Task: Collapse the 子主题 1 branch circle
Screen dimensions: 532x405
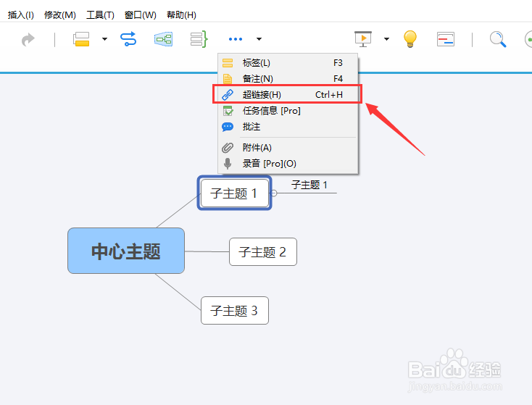Action: pos(274,193)
